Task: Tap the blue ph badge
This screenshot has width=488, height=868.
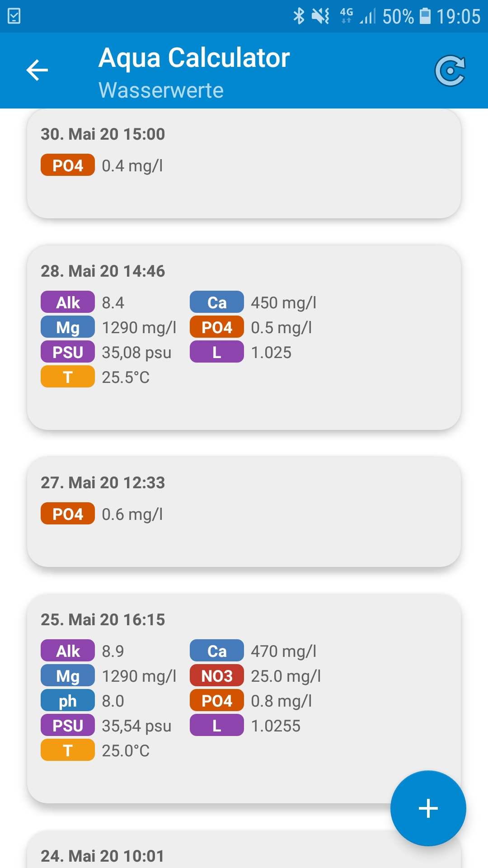Action: coord(68,701)
